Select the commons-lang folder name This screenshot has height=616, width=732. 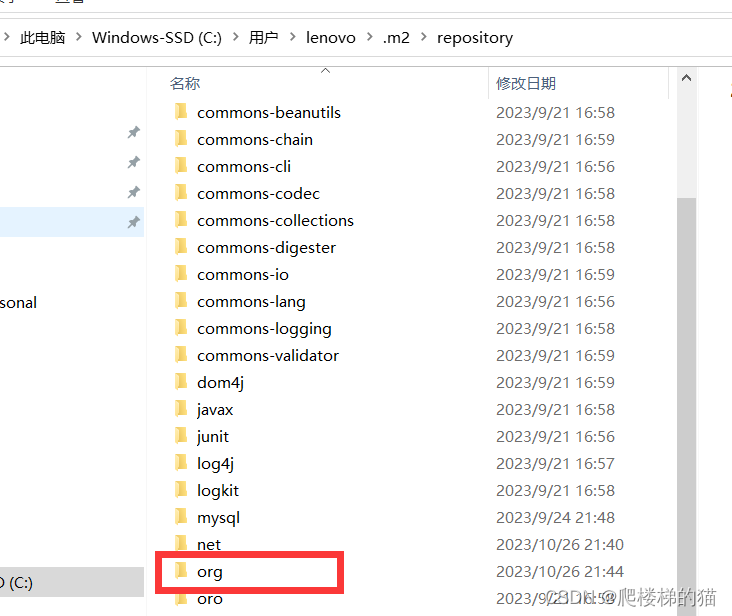coord(251,302)
